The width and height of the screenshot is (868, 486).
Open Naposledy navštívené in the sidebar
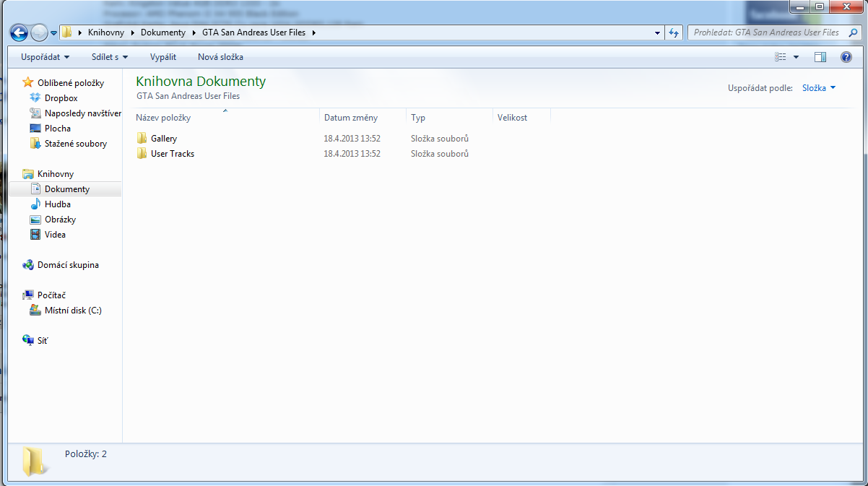[x=82, y=113]
